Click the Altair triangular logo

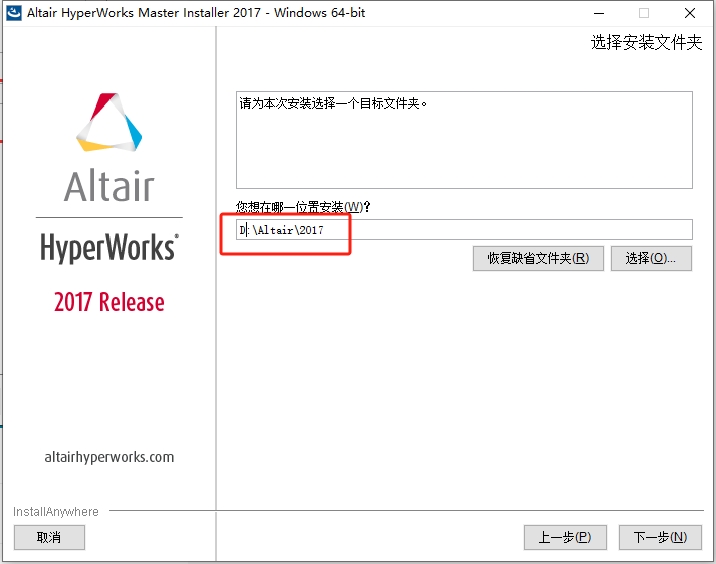coord(109,122)
